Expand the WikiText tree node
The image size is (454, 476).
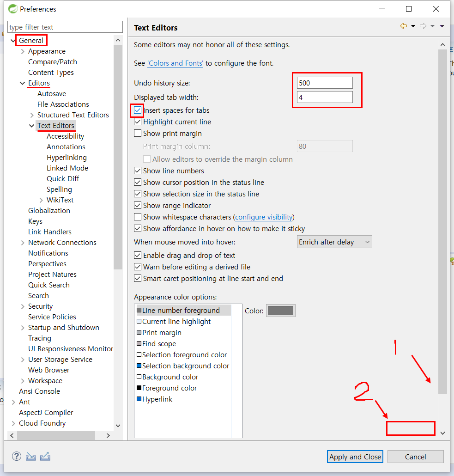41,200
